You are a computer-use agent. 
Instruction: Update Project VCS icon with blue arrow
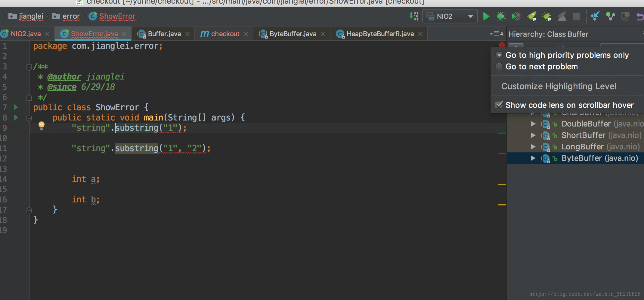pyautogui.click(x=595, y=16)
